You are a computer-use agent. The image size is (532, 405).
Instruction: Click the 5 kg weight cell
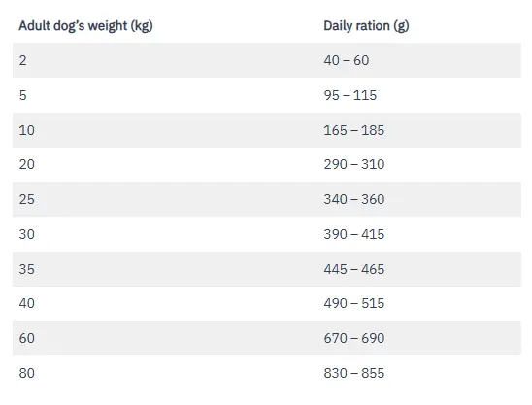click(22, 95)
